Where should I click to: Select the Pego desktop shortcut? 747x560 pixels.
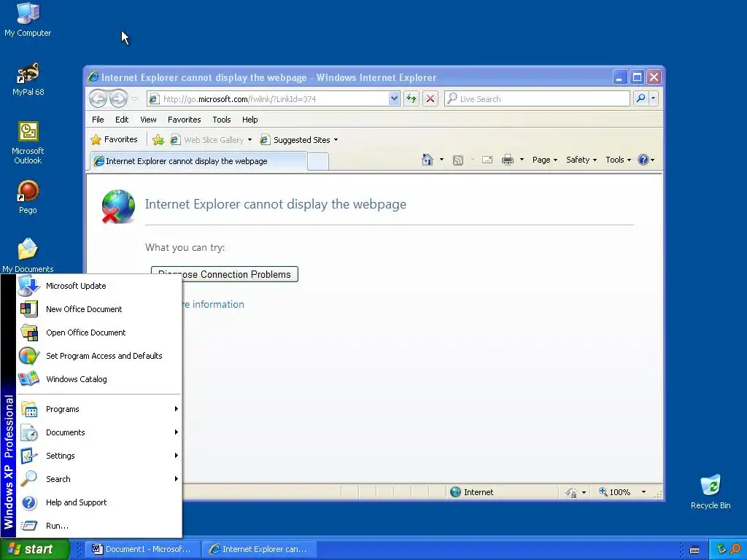pos(28,197)
